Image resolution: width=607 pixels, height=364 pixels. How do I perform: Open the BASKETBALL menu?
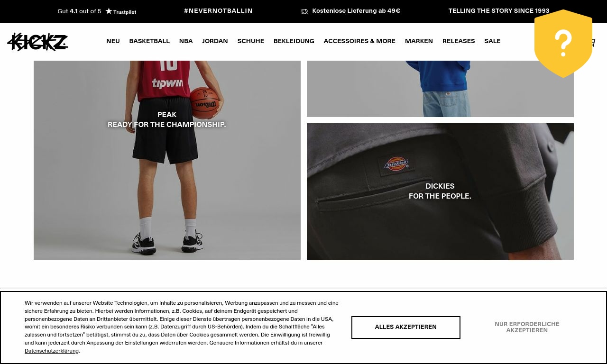coord(149,41)
